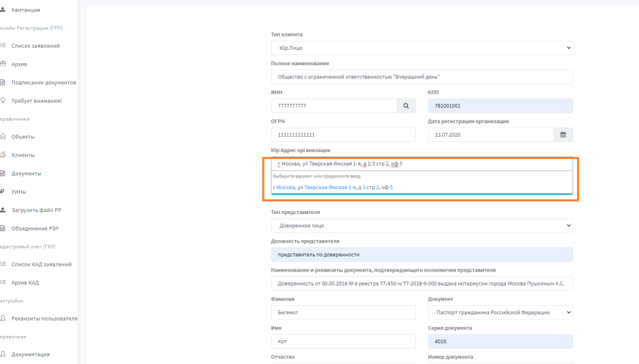Click the КПП field with 781001001
The width and height of the screenshot is (639, 364).
click(500, 106)
